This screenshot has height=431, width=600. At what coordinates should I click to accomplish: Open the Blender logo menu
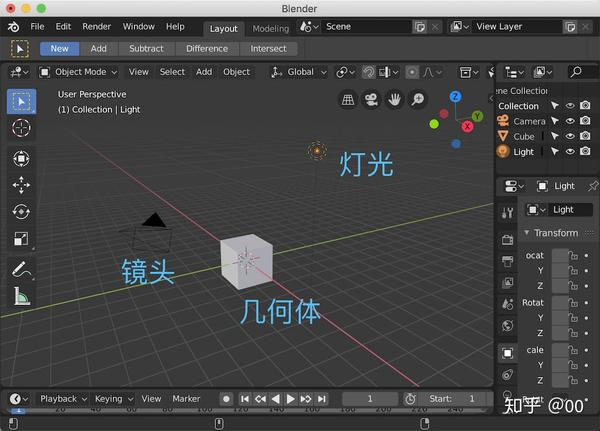14,27
